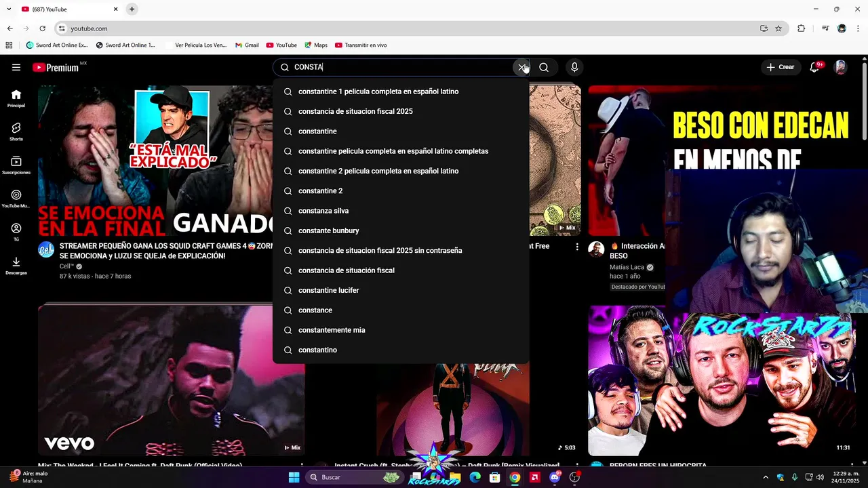Clear the search box with the X

pos(521,67)
